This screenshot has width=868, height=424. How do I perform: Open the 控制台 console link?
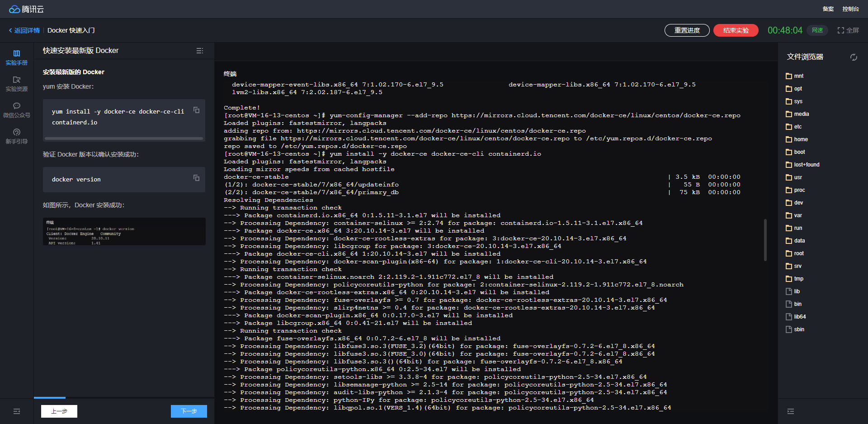(851, 9)
